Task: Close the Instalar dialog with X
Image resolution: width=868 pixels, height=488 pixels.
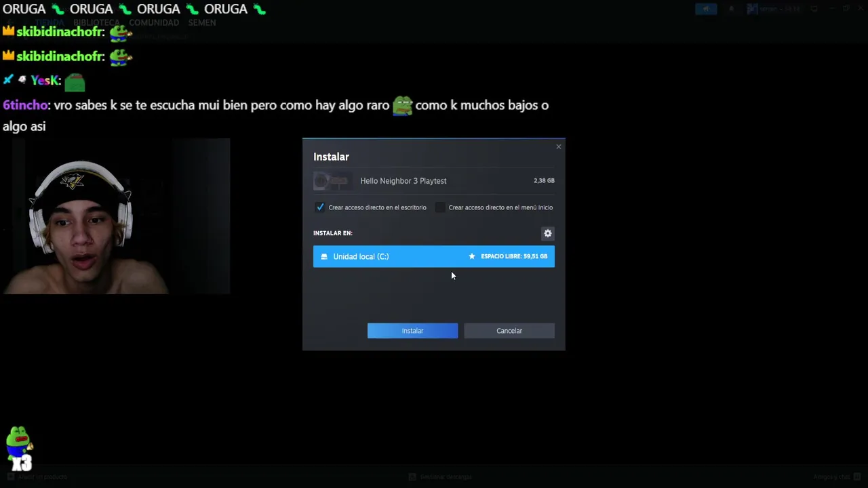Action: (x=559, y=146)
